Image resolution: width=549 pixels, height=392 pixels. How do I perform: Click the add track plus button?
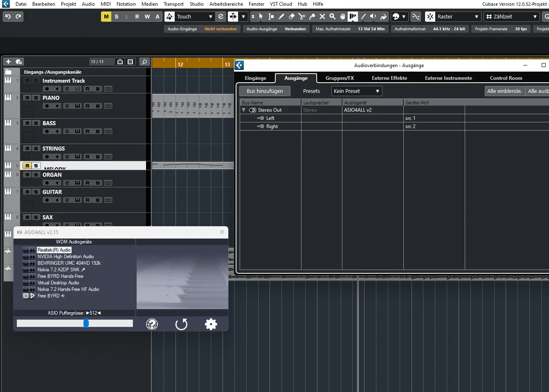point(8,61)
